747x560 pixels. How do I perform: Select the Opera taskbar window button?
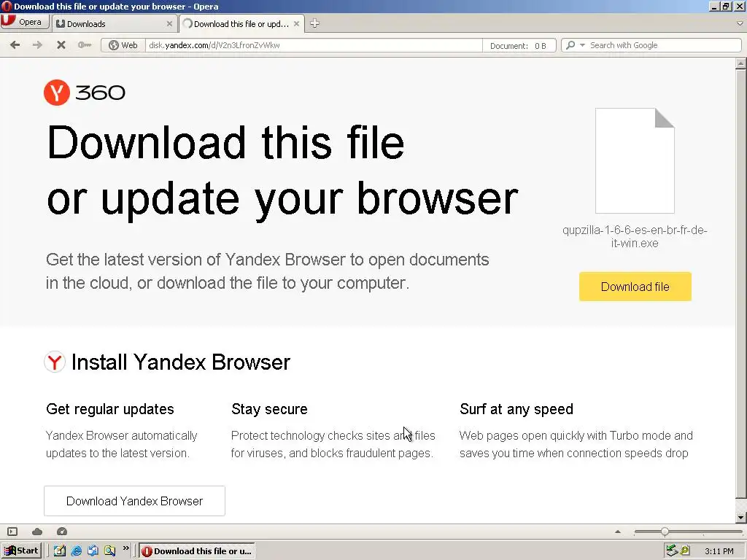197,551
